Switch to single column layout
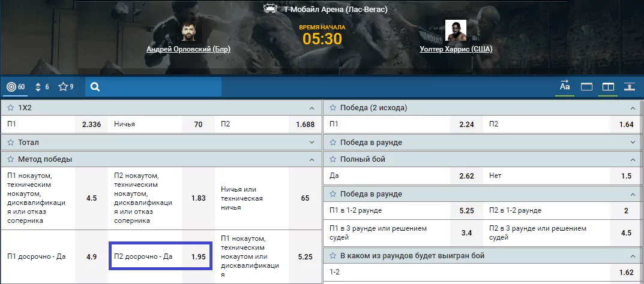Image resolution: width=644 pixels, height=284 pixels. pyautogui.click(x=586, y=87)
